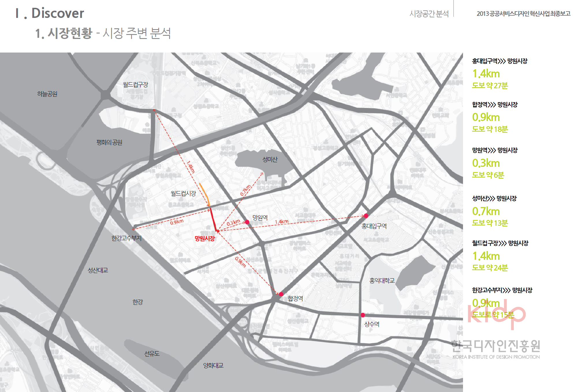The image size is (575, 392).
Task: Click the 시장공간분석 header label
Action: point(429,14)
